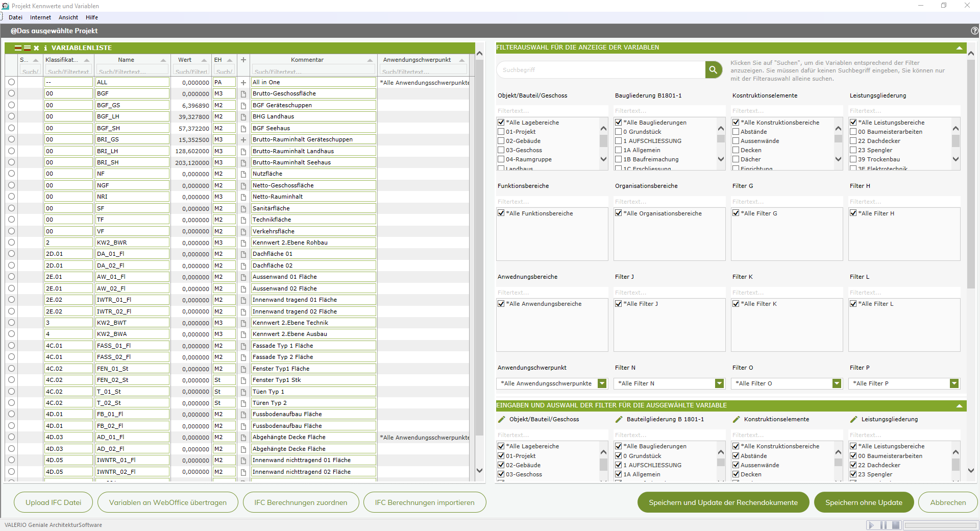Enable the 01-Projekt checkbox in filter selection

tap(501, 132)
